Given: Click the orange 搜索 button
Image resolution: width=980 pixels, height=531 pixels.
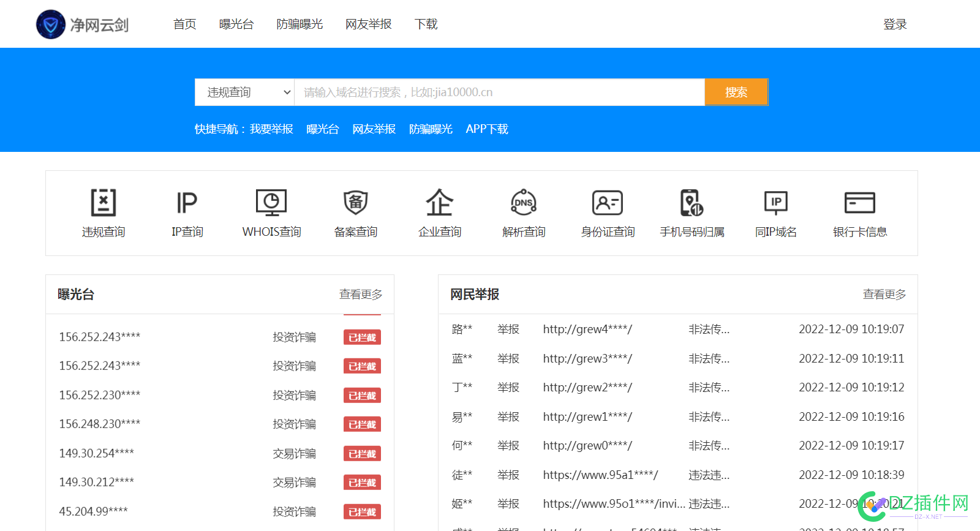Looking at the screenshot, I should click(736, 92).
